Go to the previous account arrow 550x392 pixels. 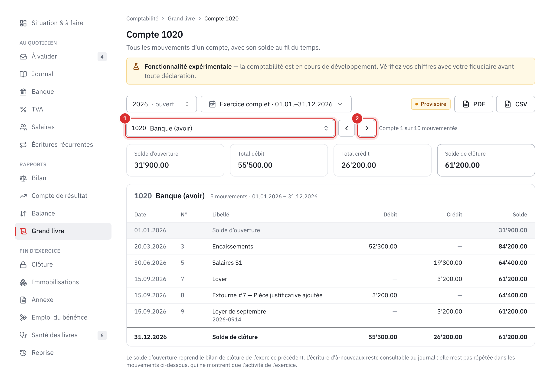347,128
